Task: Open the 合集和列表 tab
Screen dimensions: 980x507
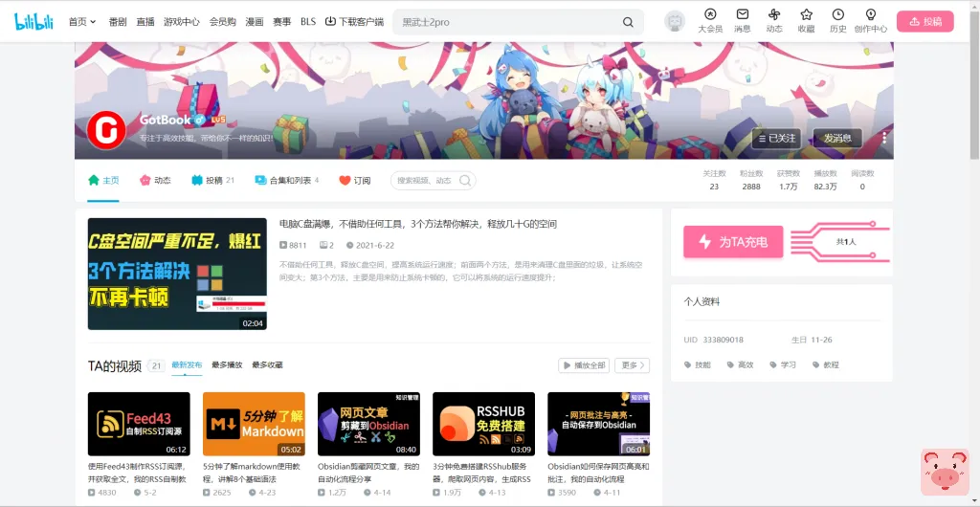Action: 287,181
